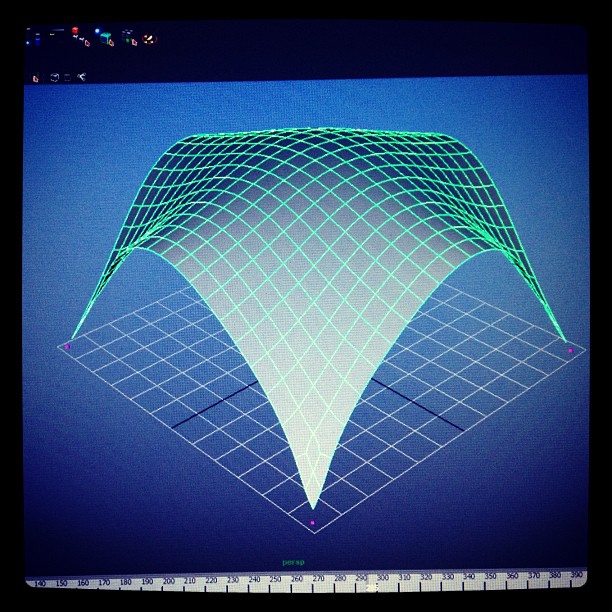Click the teal cube with blue sphere shelf icon
Image resolution: width=612 pixels, height=612 pixels.
coord(105,37)
